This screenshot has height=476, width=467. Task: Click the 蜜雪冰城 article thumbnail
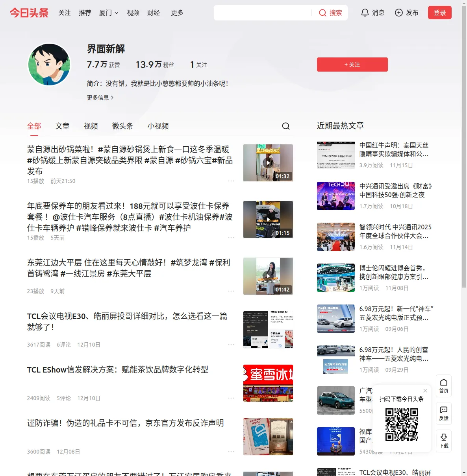point(268,383)
